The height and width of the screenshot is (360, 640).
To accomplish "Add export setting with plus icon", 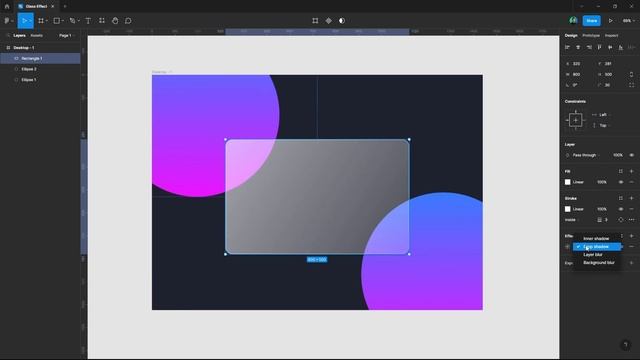I will coord(631,263).
